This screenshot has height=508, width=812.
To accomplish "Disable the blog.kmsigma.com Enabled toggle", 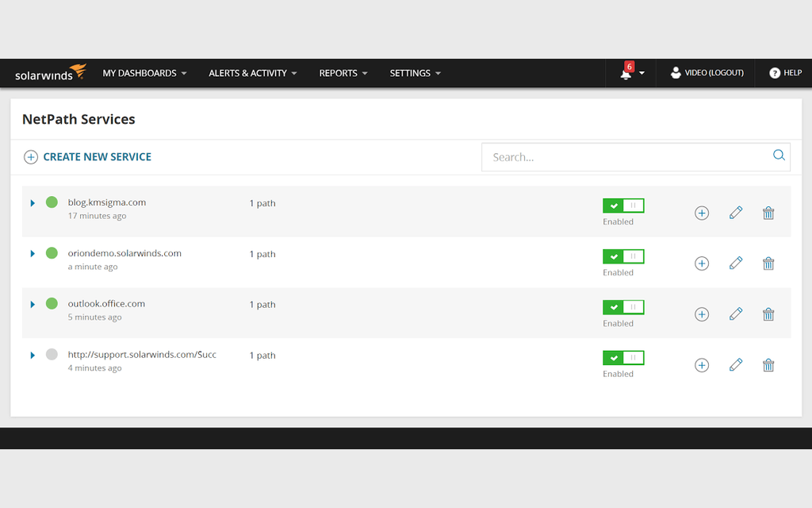I will tap(623, 206).
